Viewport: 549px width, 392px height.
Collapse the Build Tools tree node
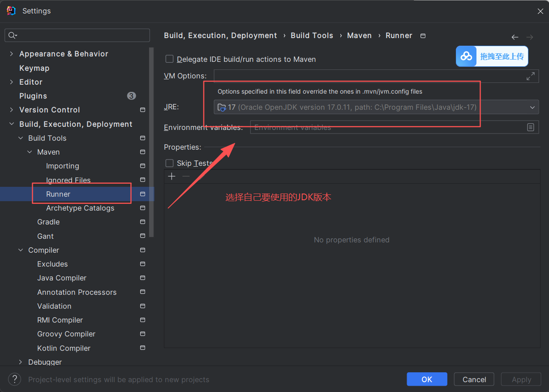(x=21, y=138)
